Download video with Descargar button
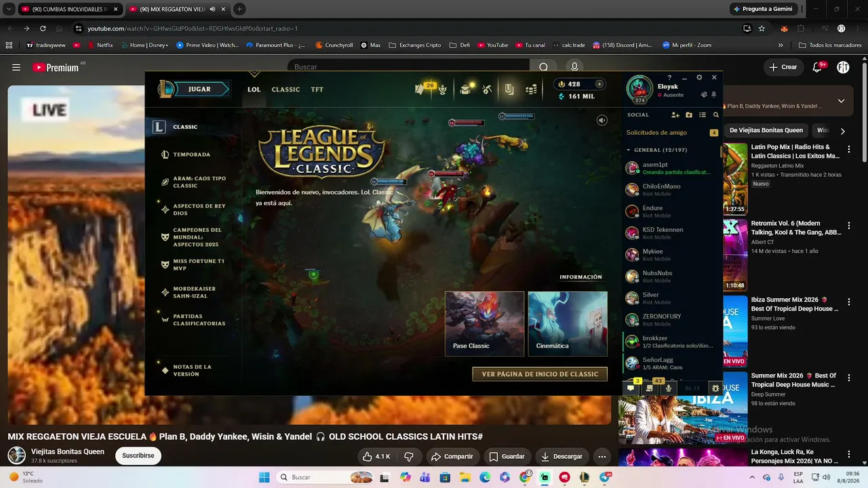The height and width of the screenshot is (488, 868). click(561, 457)
